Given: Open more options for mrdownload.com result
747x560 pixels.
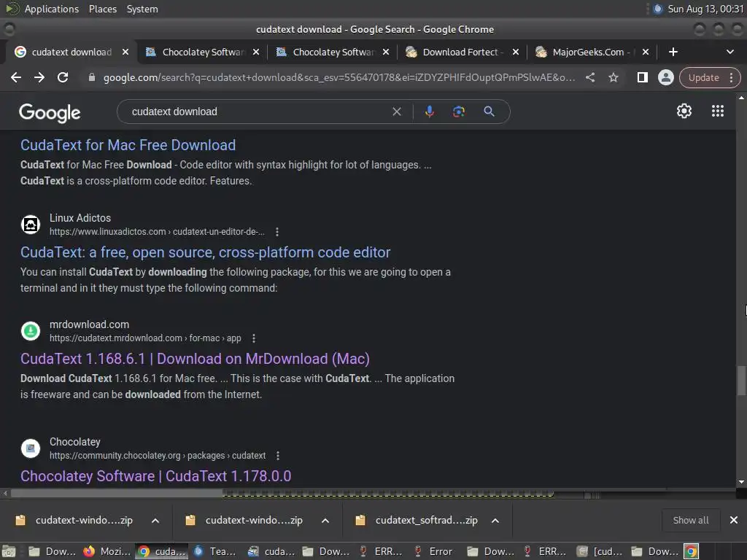Looking at the screenshot, I should (x=253, y=338).
